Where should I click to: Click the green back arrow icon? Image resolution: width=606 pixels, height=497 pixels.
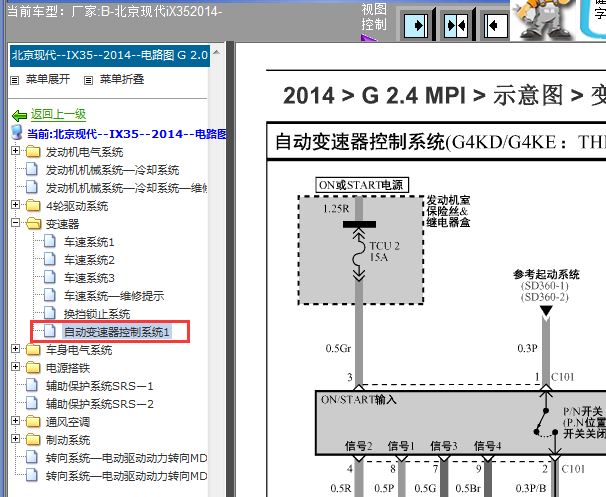click(x=19, y=116)
